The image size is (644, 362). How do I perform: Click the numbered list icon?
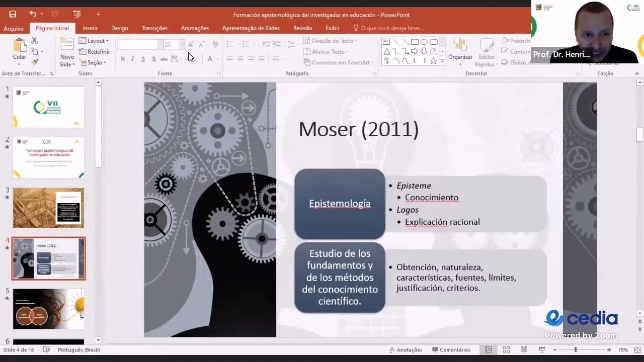tap(246, 44)
